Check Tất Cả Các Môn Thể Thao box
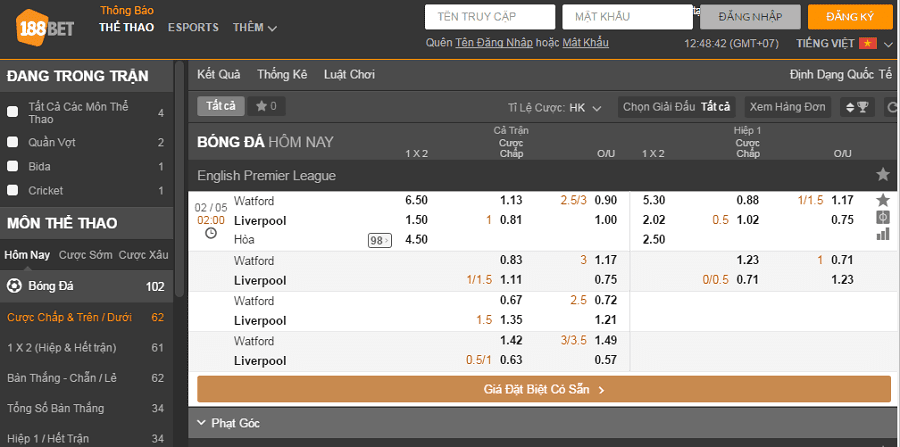This screenshot has height=447, width=900. (x=12, y=112)
